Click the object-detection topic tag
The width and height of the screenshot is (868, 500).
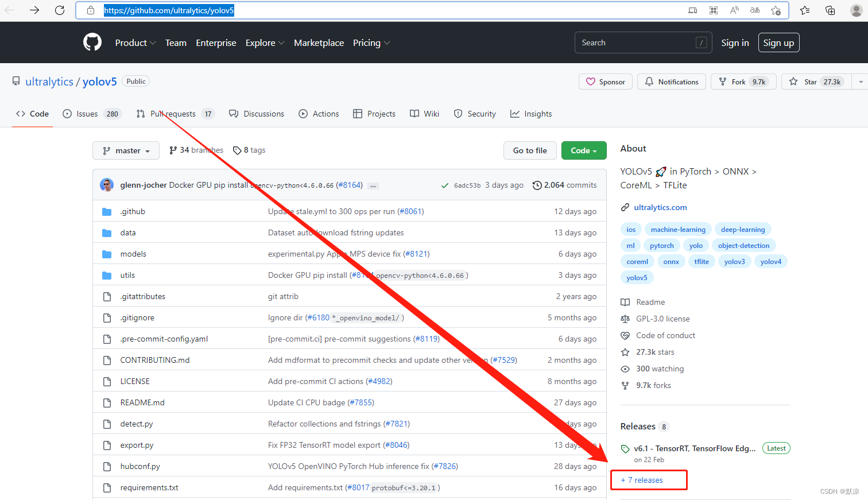[x=743, y=245]
